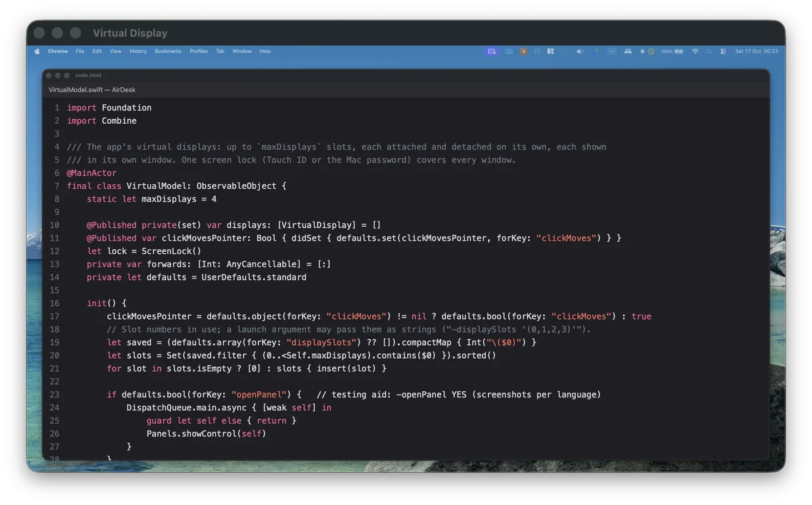Click the doc comment on line 4
Viewport: 812px width, 505px height.
[x=336, y=147]
